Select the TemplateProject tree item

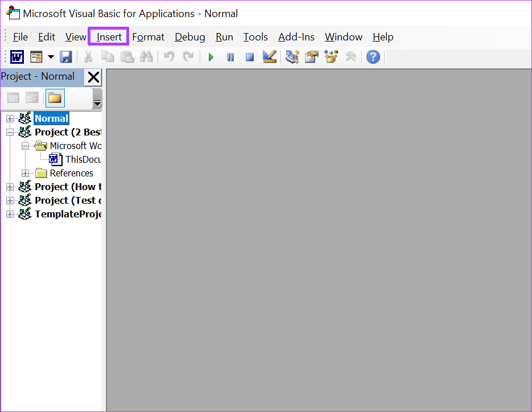pyautogui.click(x=68, y=214)
